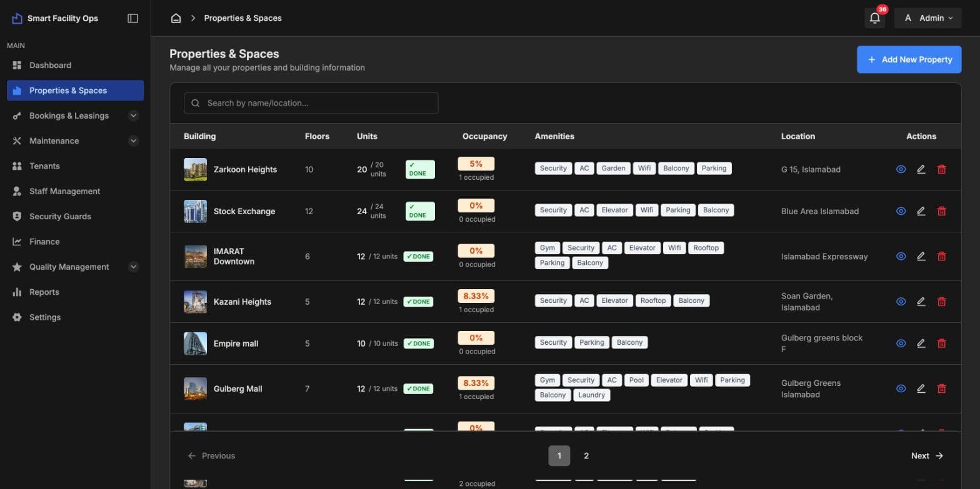This screenshot has height=489, width=980.
Task: Go to Tenants in sidebar
Action: [75, 166]
